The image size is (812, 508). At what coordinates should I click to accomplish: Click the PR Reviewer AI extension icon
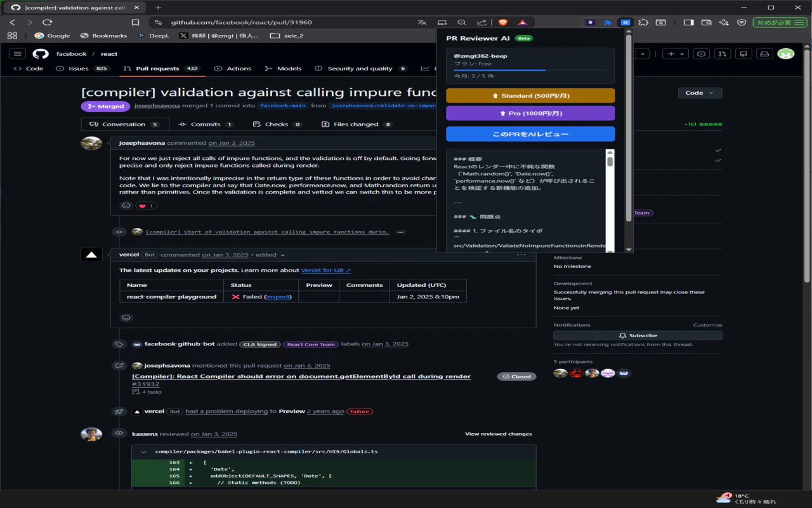[x=625, y=22]
